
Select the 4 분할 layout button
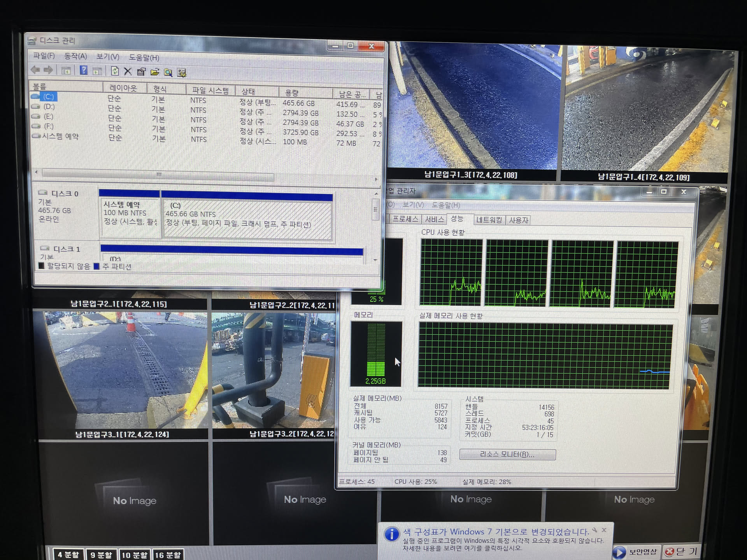coord(68,555)
